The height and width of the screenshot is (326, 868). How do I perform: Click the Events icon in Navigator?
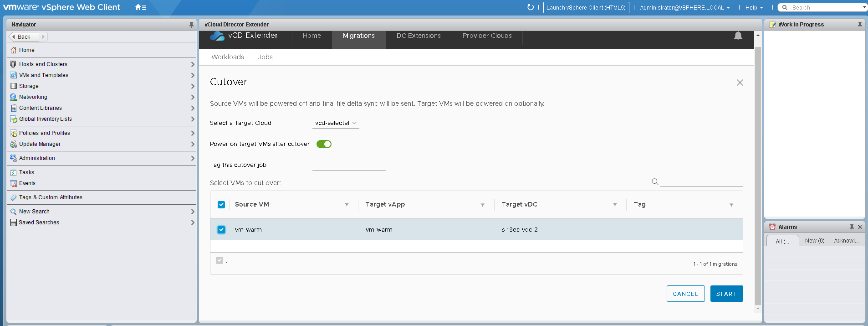pyautogui.click(x=13, y=183)
